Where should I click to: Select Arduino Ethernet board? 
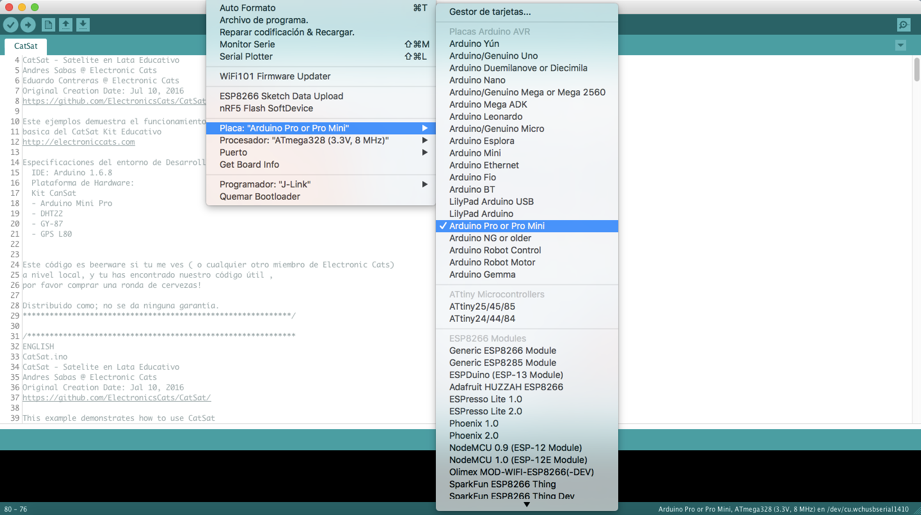point(527,166)
